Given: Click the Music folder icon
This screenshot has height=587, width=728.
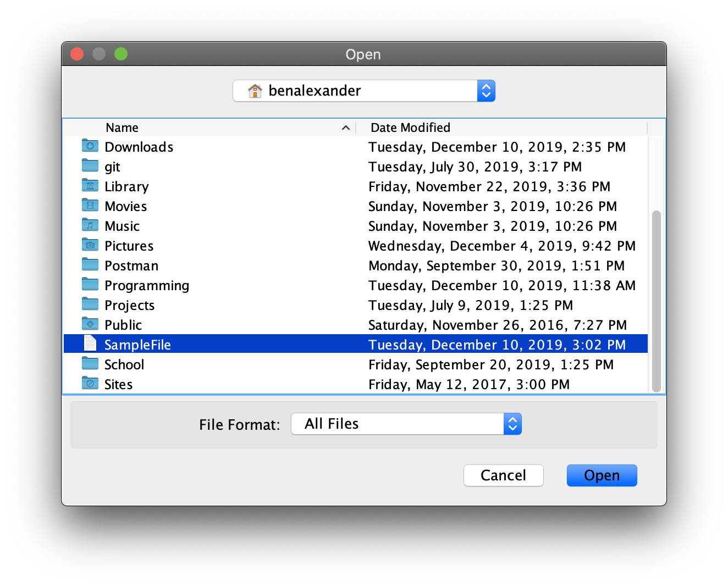Looking at the screenshot, I should tap(90, 225).
